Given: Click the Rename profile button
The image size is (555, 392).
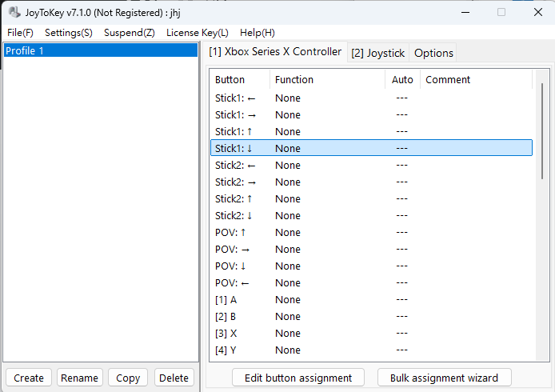Looking at the screenshot, I should (80, 378).
